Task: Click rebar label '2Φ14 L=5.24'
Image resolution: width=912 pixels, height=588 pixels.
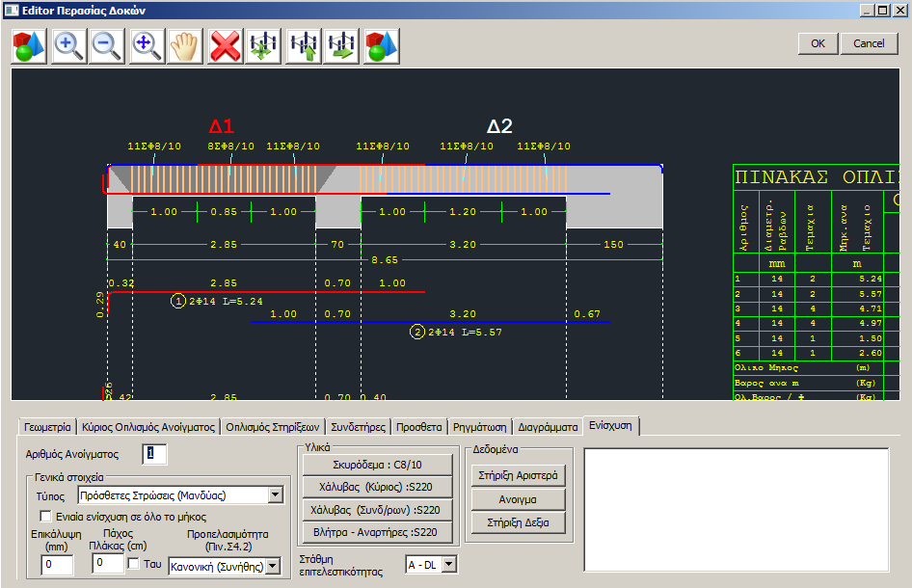Action: click(226, 302)
